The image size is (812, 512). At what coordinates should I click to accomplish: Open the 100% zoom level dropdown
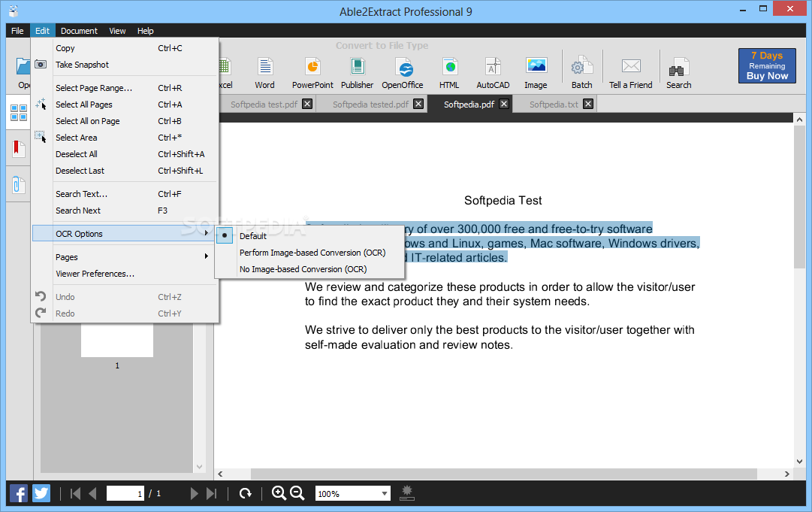click(385, 493)
